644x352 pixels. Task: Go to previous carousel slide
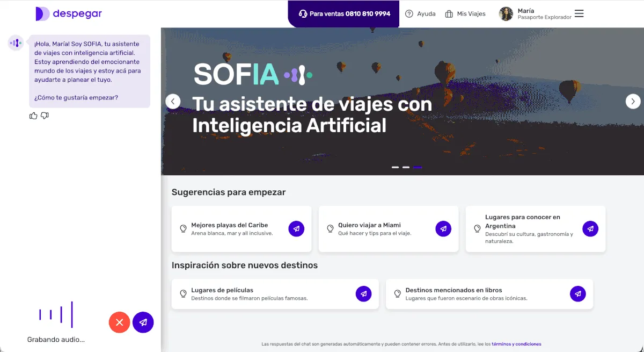tap(173, 101)
